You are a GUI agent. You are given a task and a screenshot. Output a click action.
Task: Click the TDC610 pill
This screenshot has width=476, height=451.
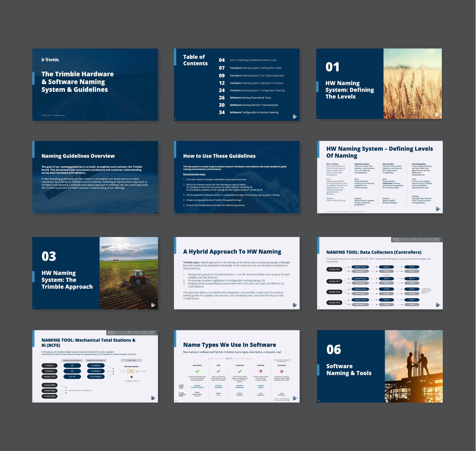coord(386,300)
